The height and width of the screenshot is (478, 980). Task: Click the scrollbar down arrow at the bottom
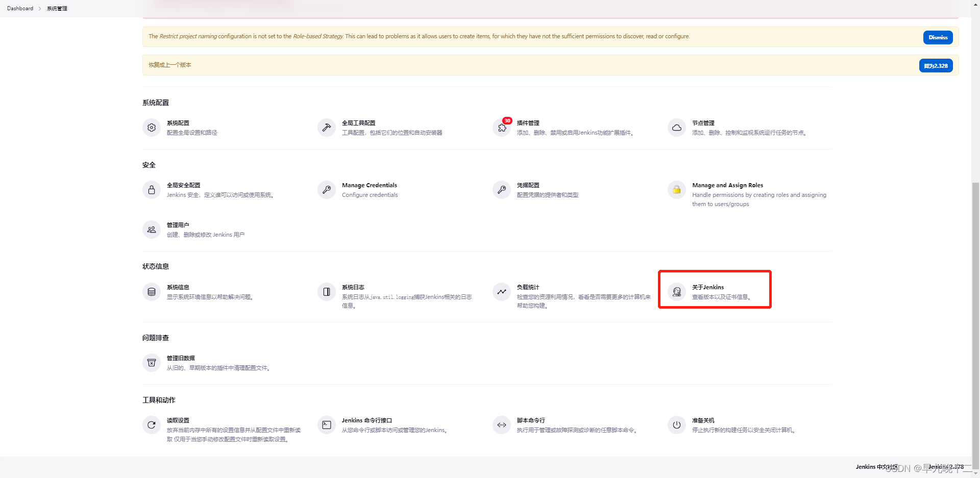975,473
